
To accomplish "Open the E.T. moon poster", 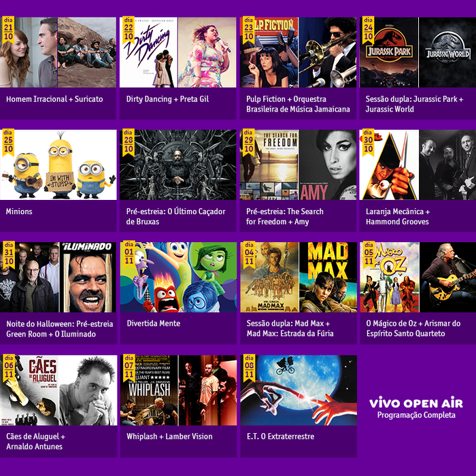I will [x=299, y=390].
